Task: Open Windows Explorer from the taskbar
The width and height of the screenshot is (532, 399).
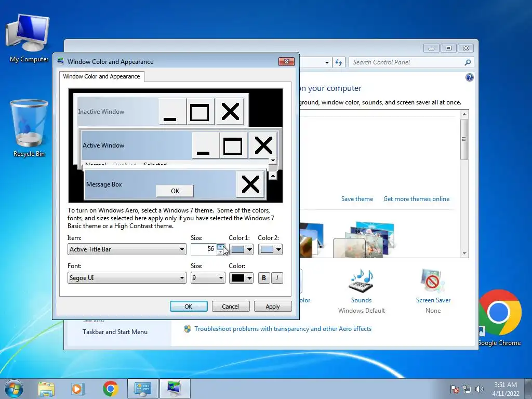Action: 46,389
